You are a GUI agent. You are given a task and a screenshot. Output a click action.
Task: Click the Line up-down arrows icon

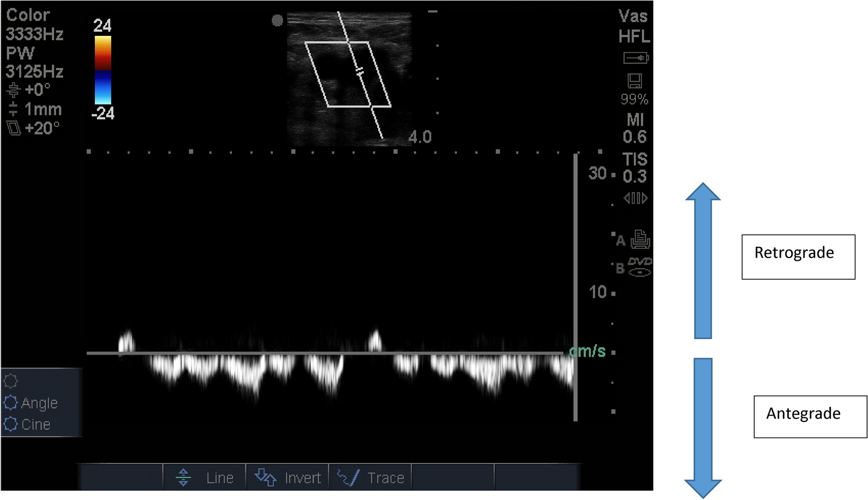click(184, 477)
